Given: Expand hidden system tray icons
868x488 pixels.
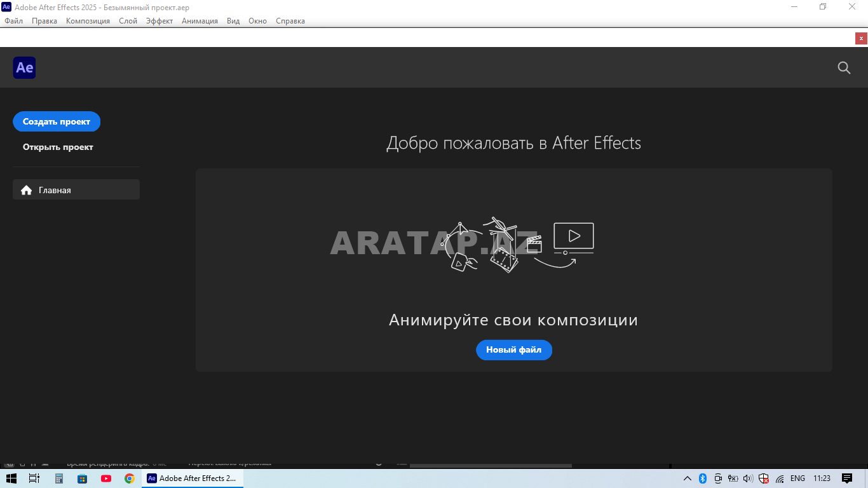Looking at the screenshot, I should 688,478.
